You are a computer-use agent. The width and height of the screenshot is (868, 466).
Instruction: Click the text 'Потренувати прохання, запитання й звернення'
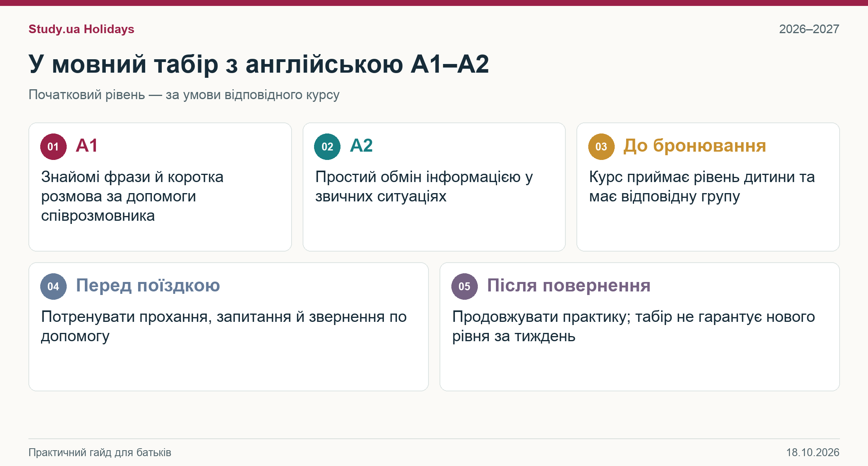(x=213, y=317)
